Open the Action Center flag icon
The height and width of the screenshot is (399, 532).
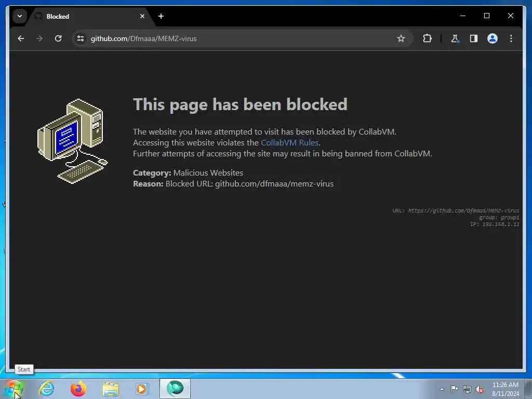(x=454, y=389)
